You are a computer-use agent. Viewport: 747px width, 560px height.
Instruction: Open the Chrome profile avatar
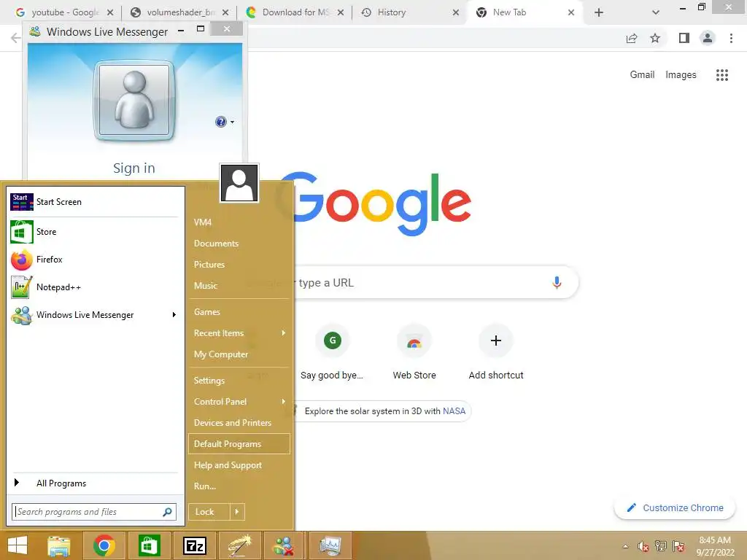click(708, 38)
